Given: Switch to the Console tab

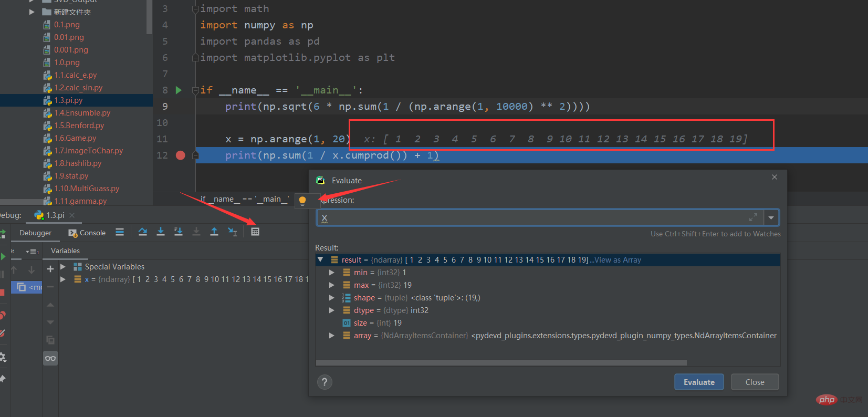Looking at the screenshot, I should tap(87, 233).
